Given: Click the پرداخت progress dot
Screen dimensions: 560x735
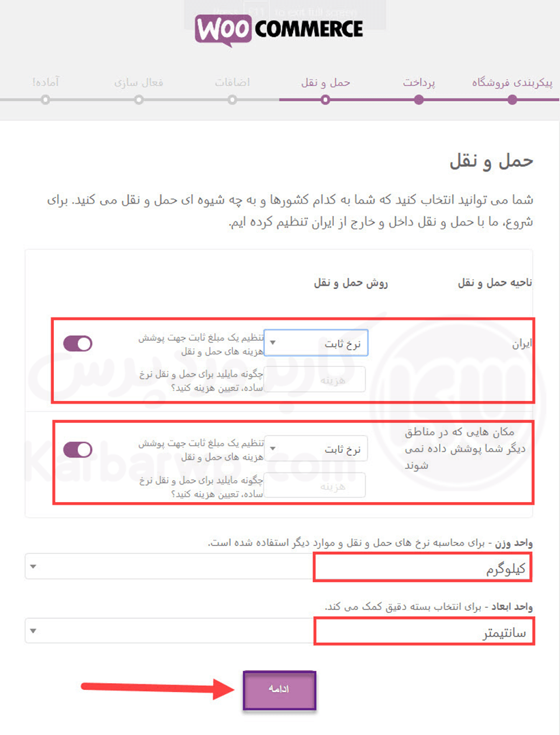Looking at the screenshot, I should [x=419, y=100].
